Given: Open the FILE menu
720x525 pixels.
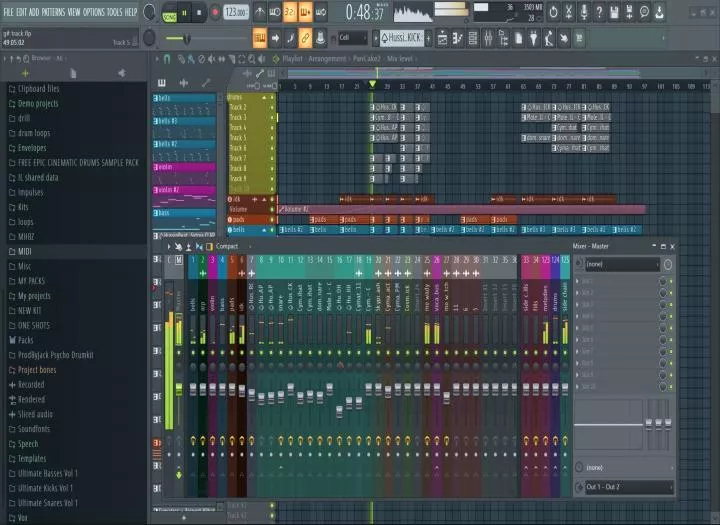Looking at the screenshot, I should click(x=8, y=12).
